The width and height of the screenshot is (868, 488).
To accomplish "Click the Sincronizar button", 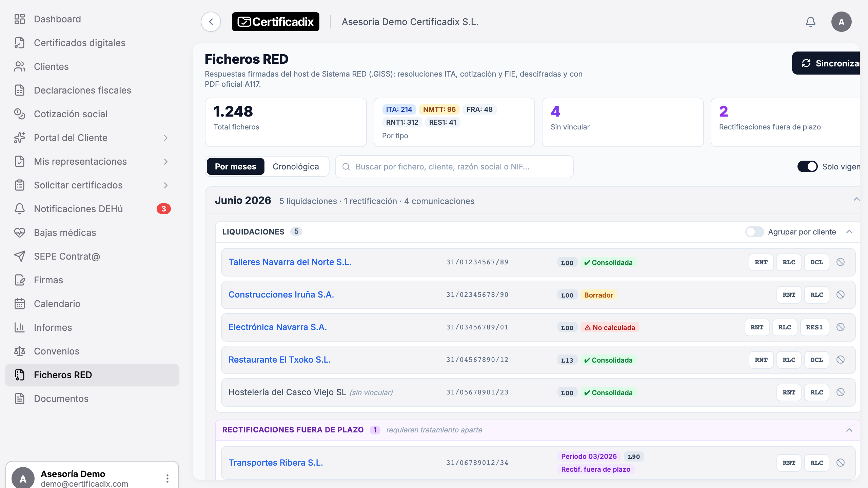I will (x=826, y=63).
